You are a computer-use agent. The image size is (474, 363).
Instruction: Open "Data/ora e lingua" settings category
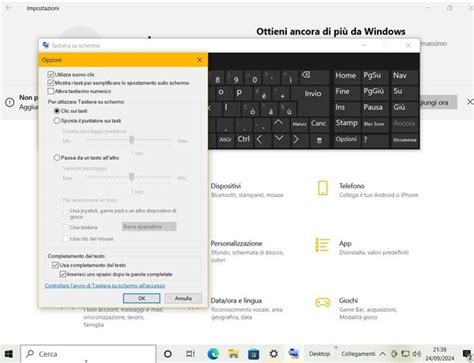[x=247, y=308]
